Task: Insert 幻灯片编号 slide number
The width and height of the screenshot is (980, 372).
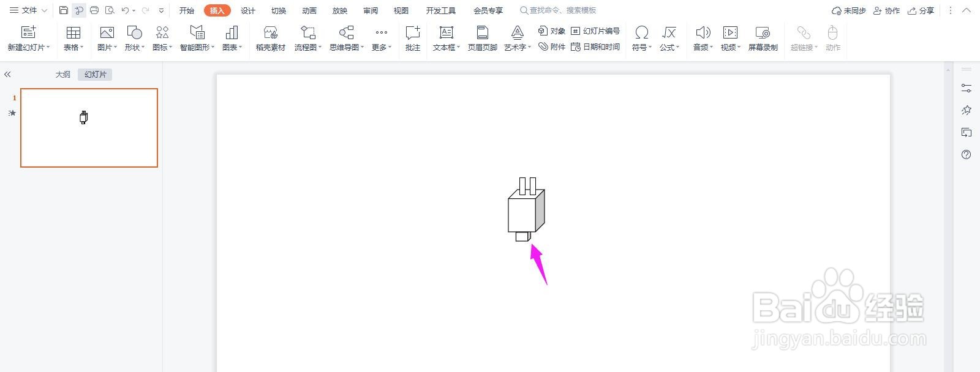Action: coord(595,31)
